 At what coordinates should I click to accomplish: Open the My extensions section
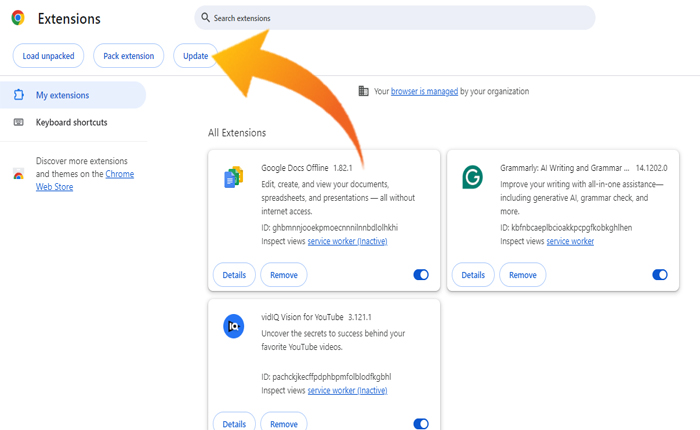click(x=62, y=95)
